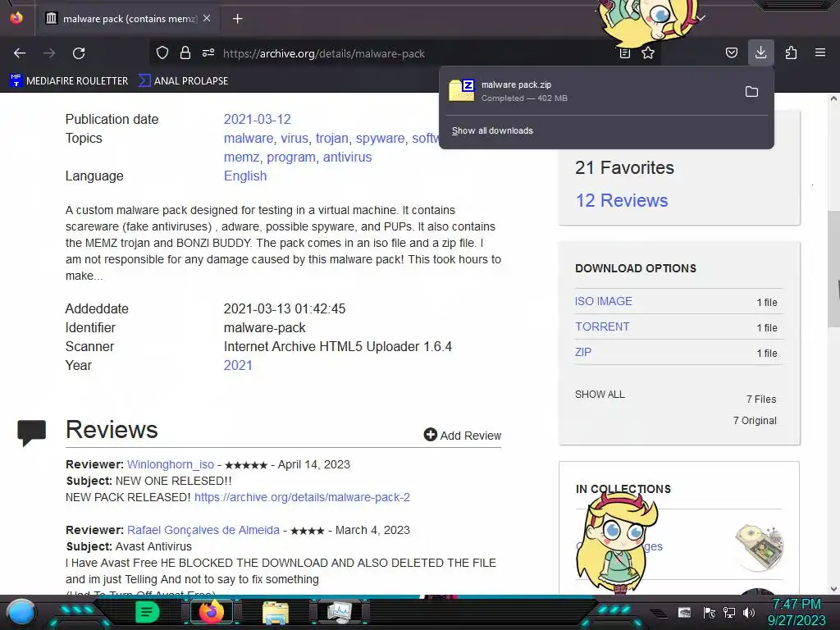840x630 pixels.
Task: Open the antivirus topic link
Action: click(x=347, y=157)
